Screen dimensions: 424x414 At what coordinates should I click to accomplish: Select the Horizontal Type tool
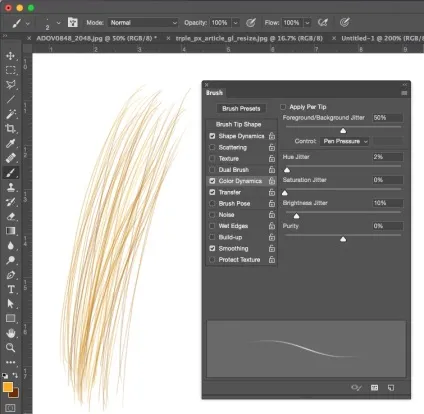click(x=10, y=289)
